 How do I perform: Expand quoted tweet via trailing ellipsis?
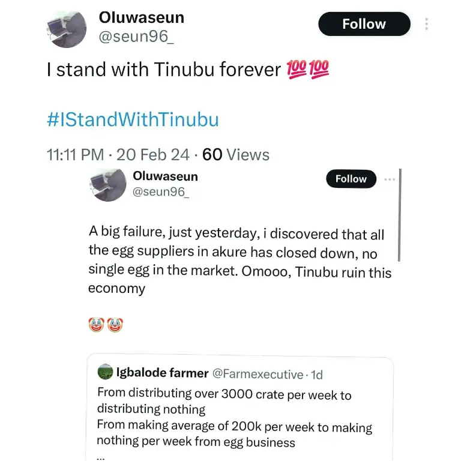101,456
